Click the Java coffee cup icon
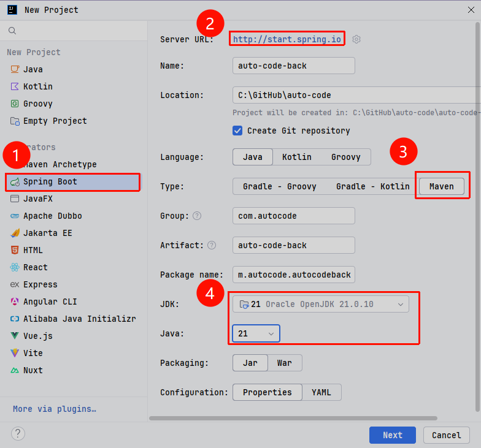481x448 pixels. pyautogui.click(x=15, y=69)
